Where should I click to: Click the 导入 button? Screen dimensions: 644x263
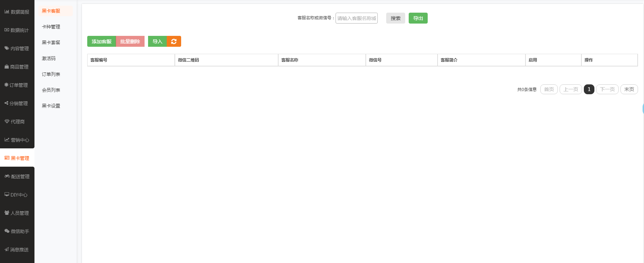(157, 41)
